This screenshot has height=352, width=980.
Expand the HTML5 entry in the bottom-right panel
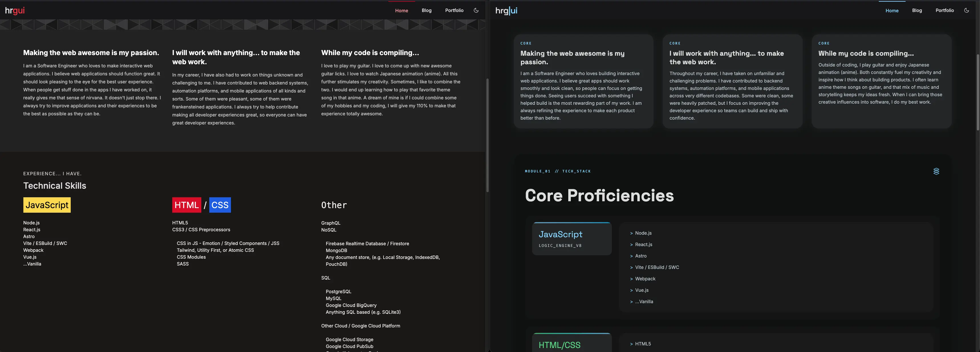(643, 344)
